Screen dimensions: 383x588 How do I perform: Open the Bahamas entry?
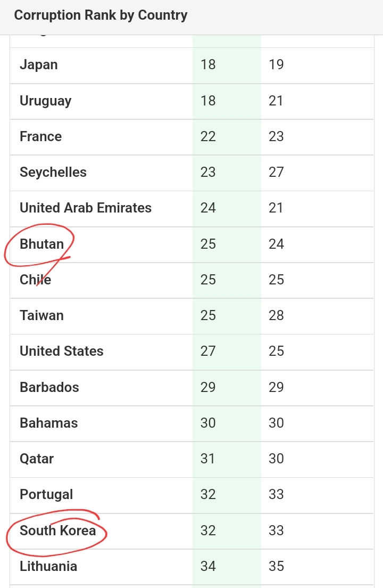[48, 423]
